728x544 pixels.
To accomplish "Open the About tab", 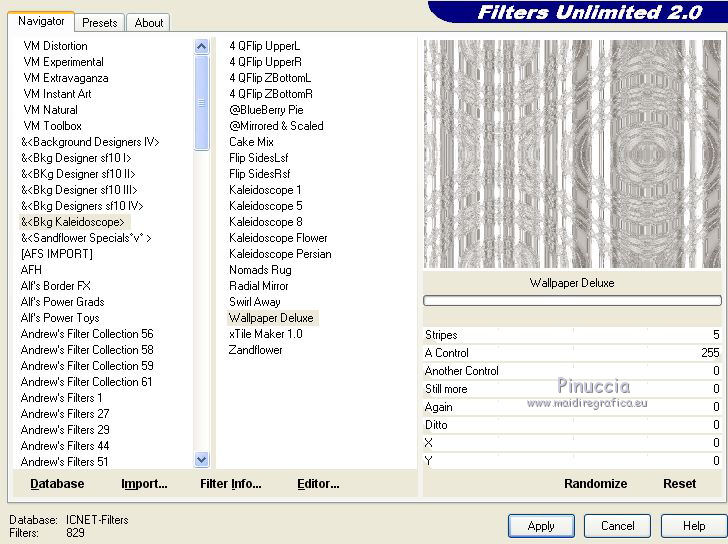I will pyautogui.click(x=149, y=23).
